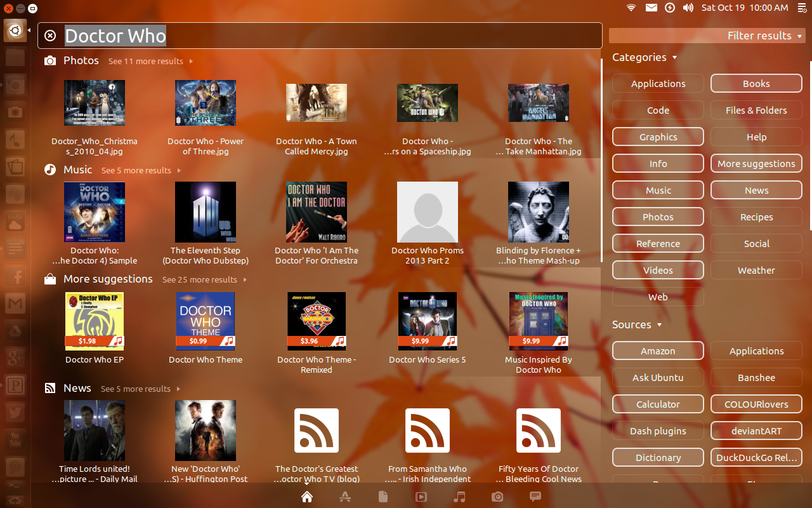
Task: Open the battery power indicator
Action: (670, 8)
